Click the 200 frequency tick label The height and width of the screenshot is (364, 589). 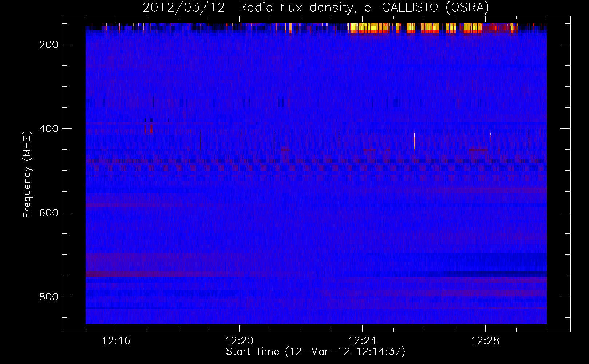click(49, 44)
